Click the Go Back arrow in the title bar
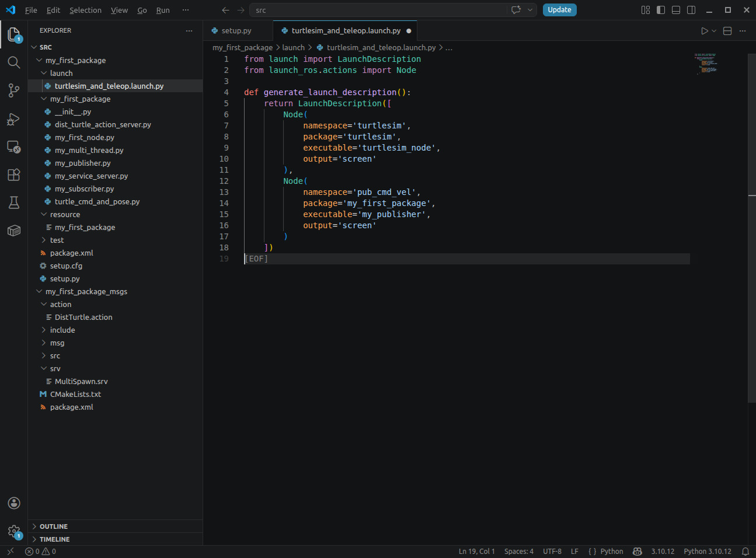Viewport: 756px width, 558px height. tap(226, 10)
